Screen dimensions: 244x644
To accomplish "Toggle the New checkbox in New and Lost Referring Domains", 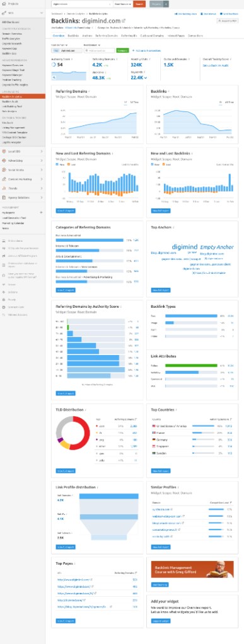I will (x=57, y=164).
